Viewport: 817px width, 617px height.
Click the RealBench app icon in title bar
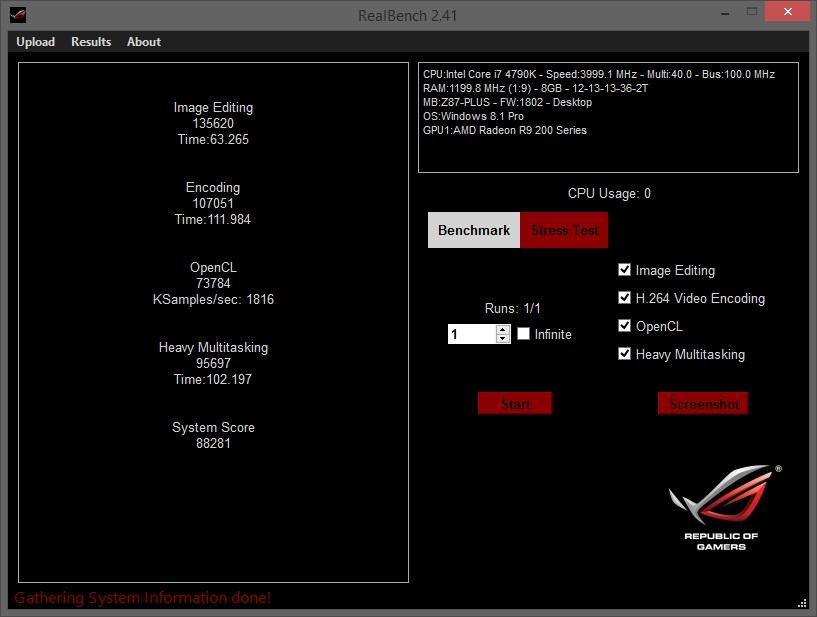(18, 15)
